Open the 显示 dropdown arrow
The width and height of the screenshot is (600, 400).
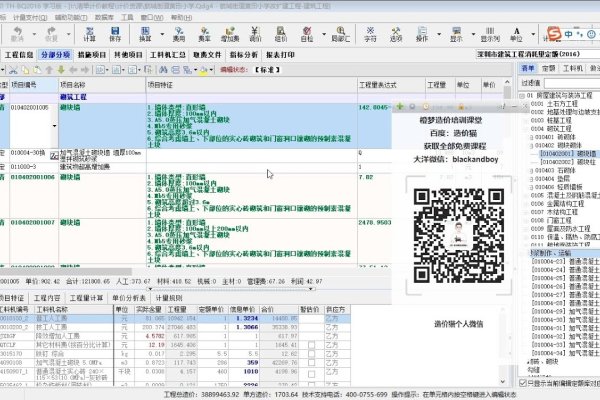click(x=473, y=34)
